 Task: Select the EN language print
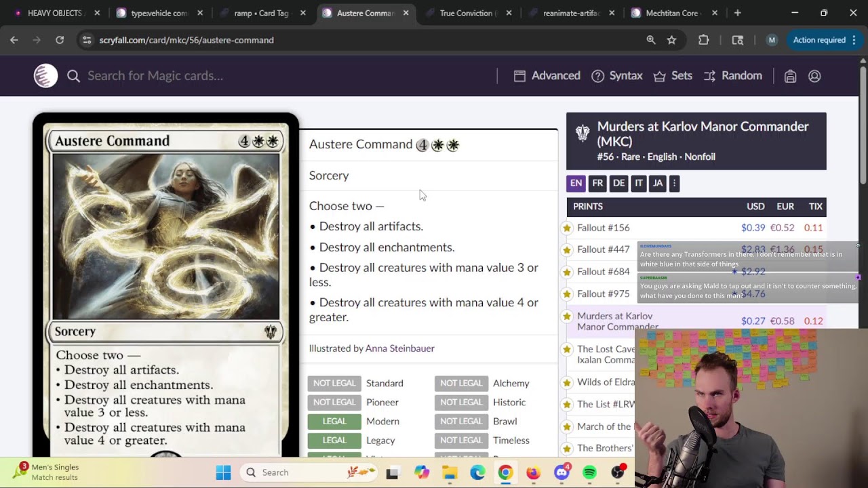(576, 183)
